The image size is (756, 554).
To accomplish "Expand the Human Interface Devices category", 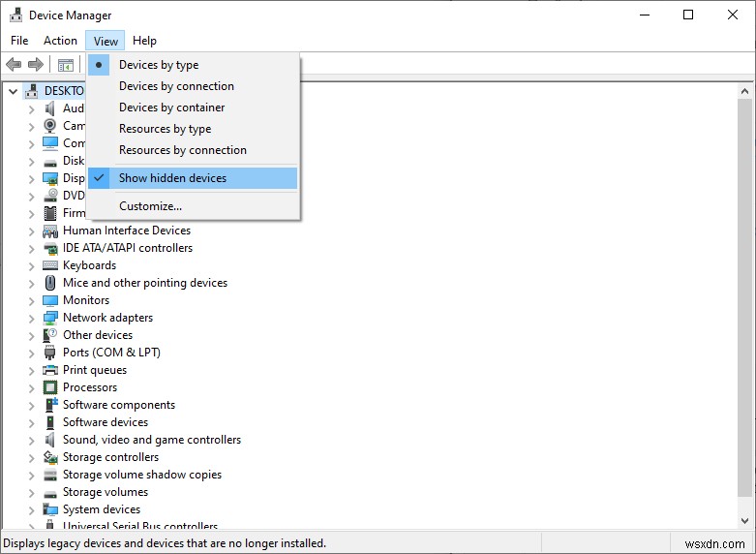I will pyautogui.click(x=31, y=231).
